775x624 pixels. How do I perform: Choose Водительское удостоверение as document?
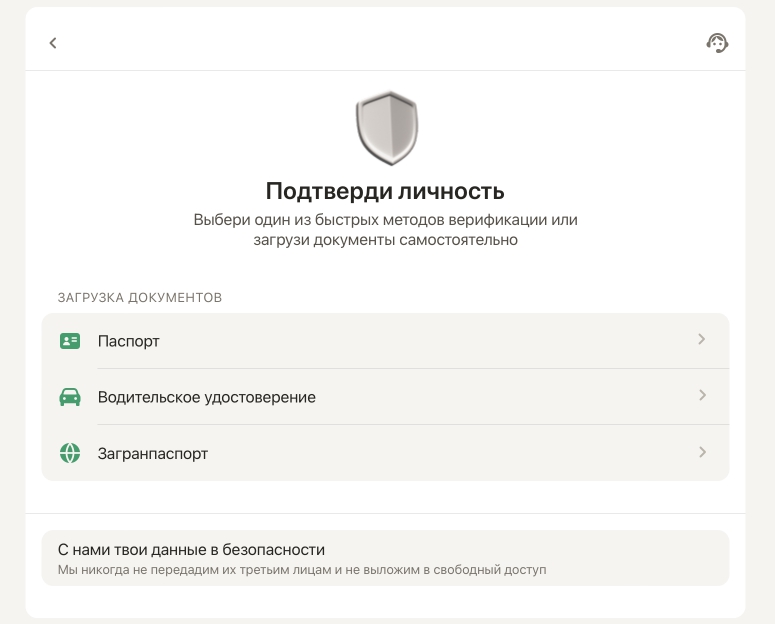click(x=207, y=397)
